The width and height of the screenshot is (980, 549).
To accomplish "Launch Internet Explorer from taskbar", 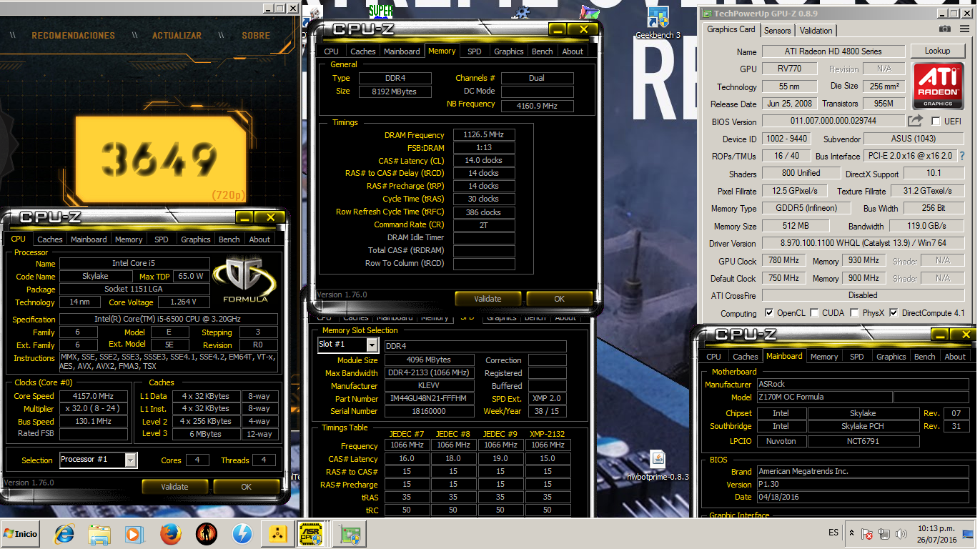I will point(65,534).
